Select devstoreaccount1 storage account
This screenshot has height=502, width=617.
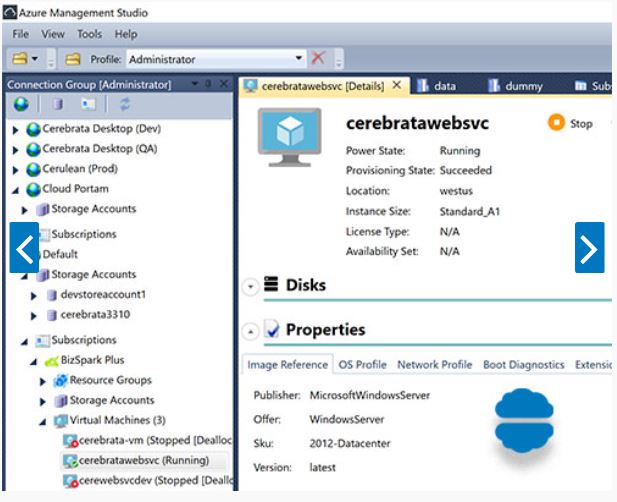tap(103, 294)
